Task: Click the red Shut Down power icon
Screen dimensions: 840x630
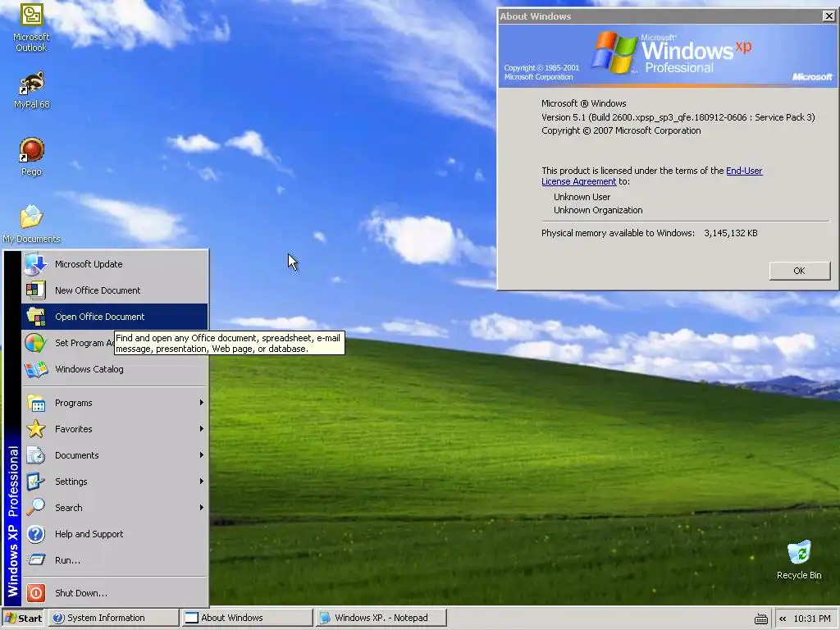Action: [x=36, y=593]
